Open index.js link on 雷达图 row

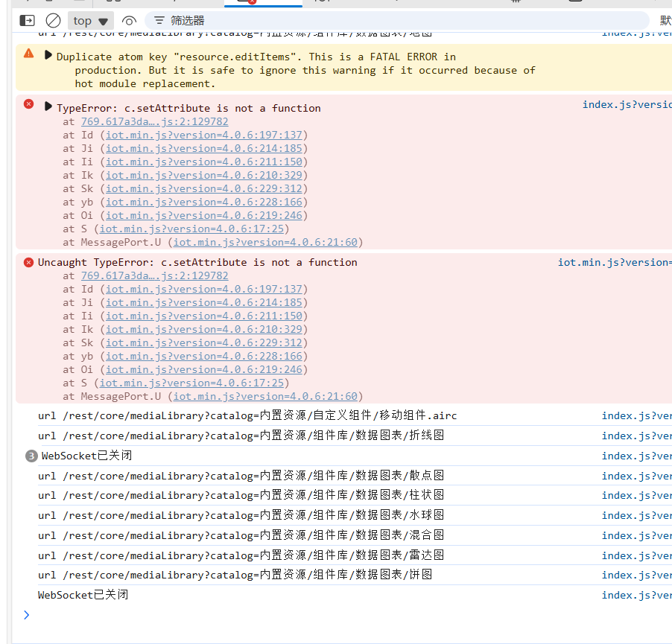point(636,555)
